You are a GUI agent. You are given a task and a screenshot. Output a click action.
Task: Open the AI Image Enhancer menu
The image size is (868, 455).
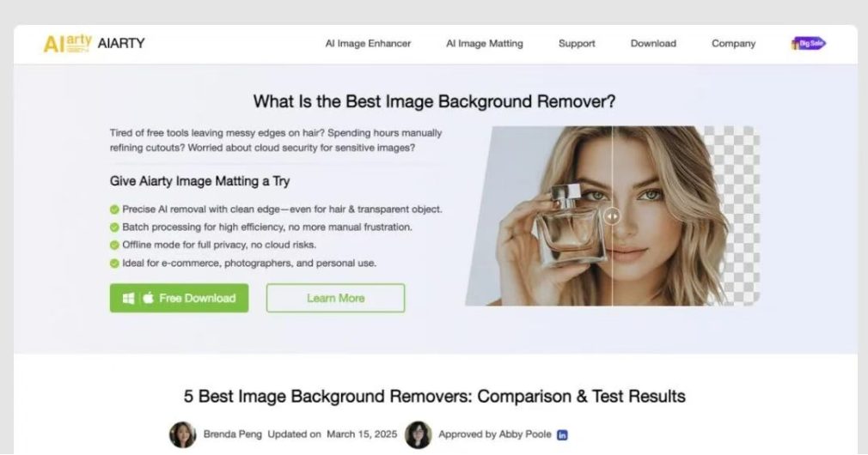(368, 44)
